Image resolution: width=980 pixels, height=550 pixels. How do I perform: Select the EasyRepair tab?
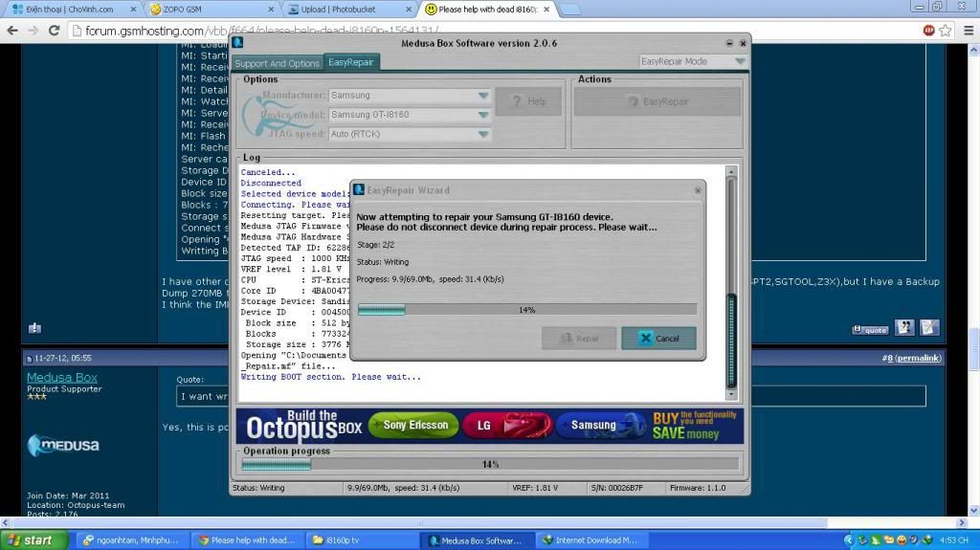tap(351, 62)
